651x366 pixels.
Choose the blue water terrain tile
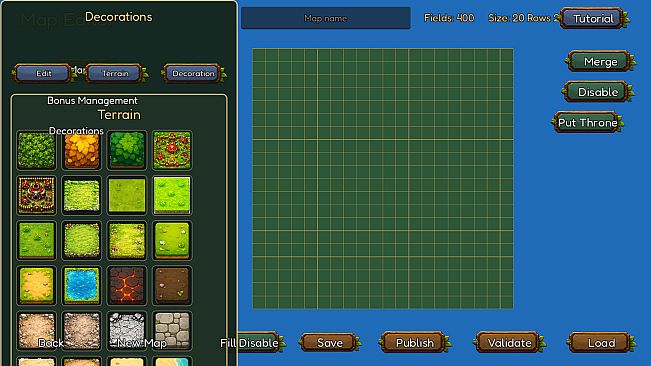click(81, 285)
